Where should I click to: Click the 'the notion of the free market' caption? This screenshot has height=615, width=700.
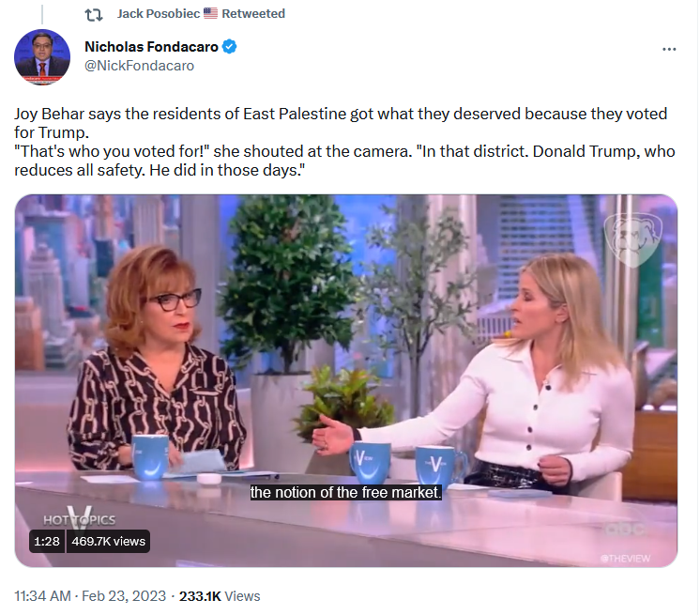345,492
